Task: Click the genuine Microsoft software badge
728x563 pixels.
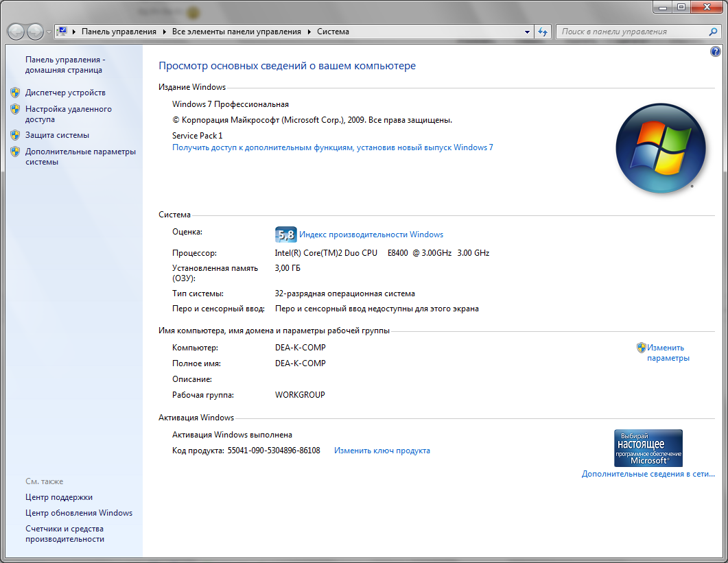Action: pyautogui.click(x=648, y=448)
